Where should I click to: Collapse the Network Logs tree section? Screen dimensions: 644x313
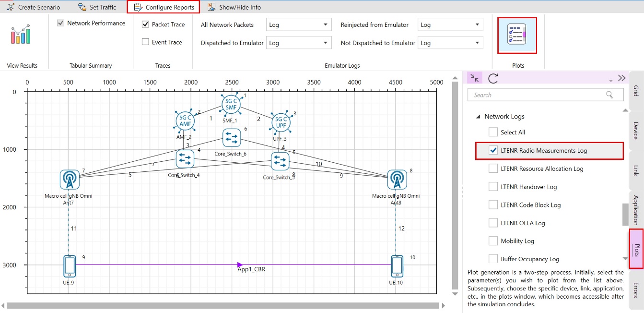478,117
